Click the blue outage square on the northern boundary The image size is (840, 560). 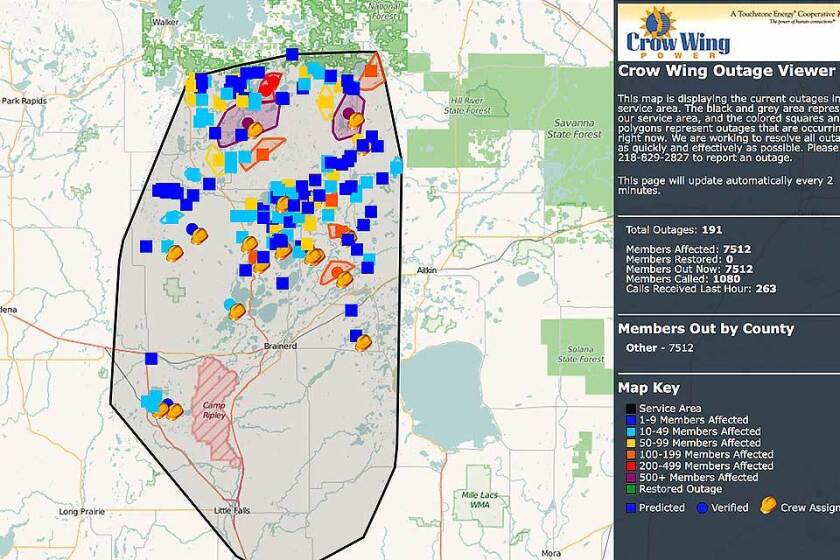292,54
